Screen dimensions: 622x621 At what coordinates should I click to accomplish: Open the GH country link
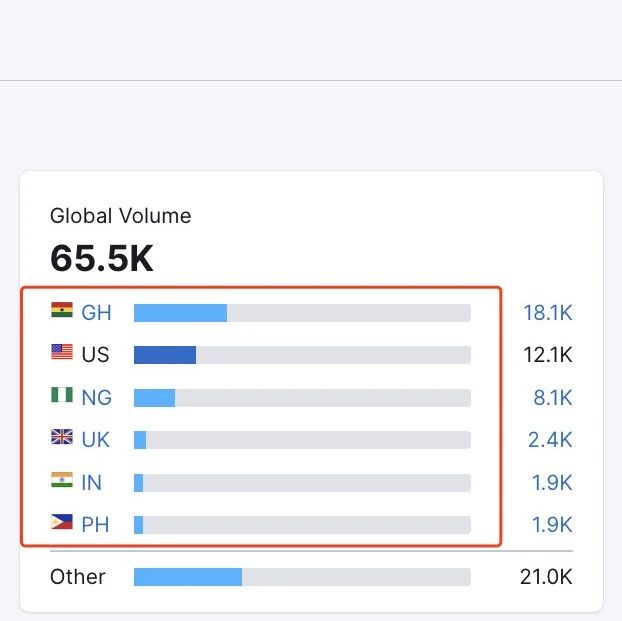click(x=96, y=313)
